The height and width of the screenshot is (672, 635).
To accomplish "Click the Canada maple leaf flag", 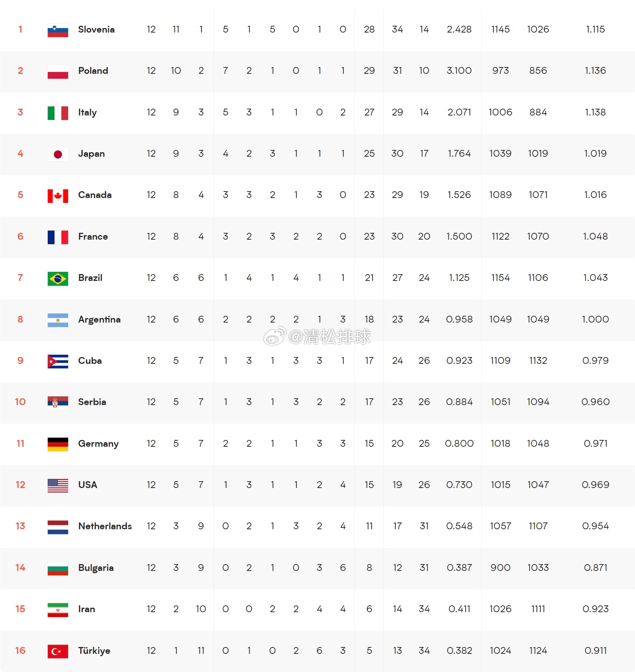I will click(58, 195).
